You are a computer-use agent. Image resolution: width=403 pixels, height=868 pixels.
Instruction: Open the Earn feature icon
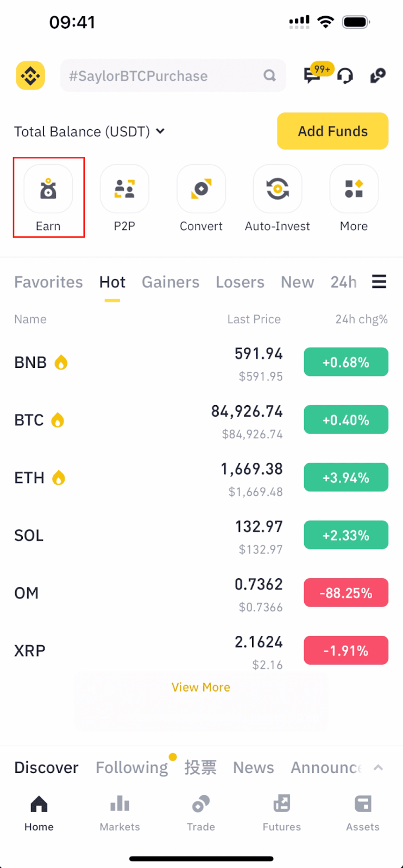click(x=48, y=189)
